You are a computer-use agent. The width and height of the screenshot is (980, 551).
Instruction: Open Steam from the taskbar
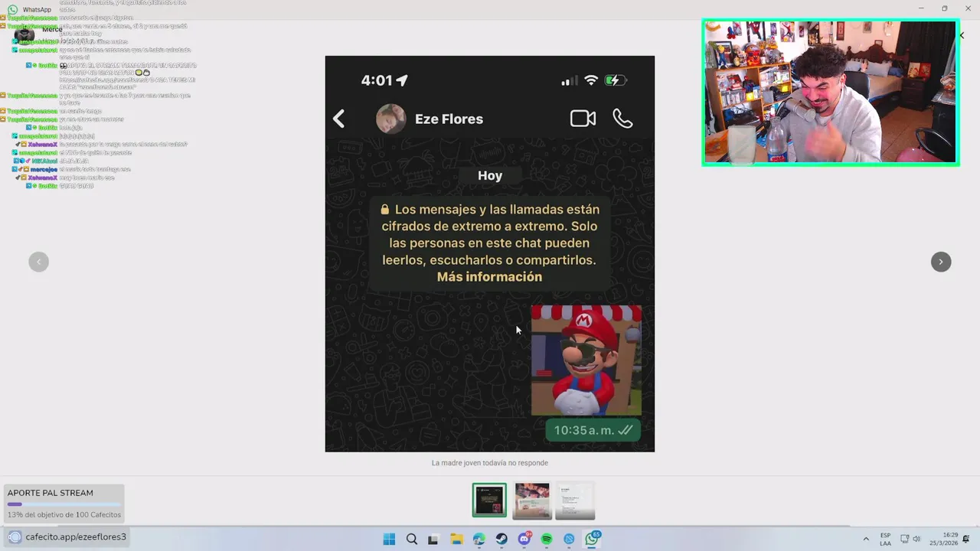[501, 539]
